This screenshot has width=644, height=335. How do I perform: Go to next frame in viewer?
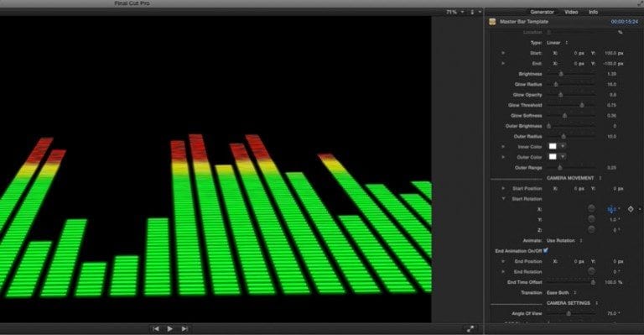pos(184,328)
